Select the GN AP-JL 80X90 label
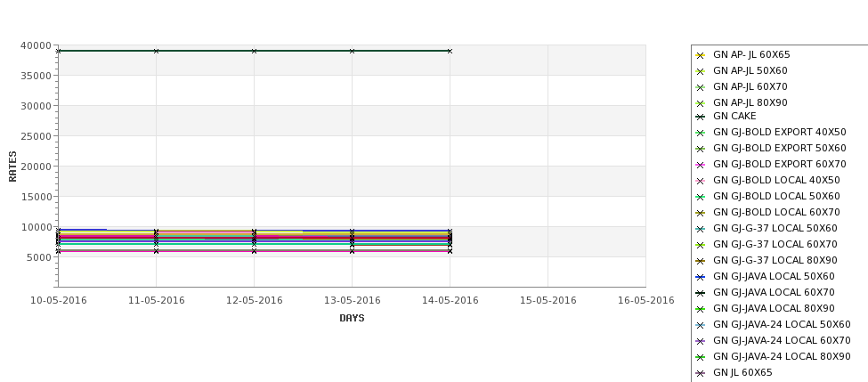The height and width of the screenshot is (382, 868). click(x=750, y=103)
